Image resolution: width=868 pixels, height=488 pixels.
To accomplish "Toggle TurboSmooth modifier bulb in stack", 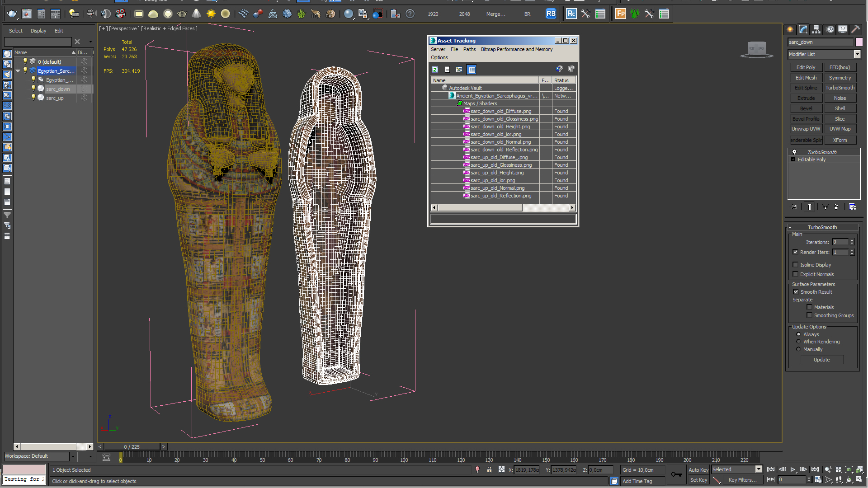I will (x=794, y=152).
